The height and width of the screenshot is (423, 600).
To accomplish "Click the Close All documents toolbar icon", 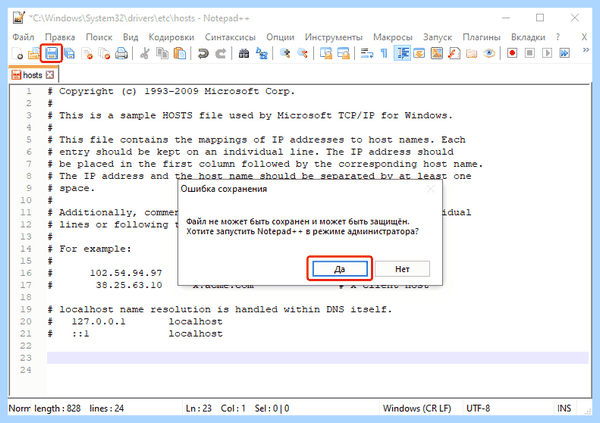I will point(104,53).
